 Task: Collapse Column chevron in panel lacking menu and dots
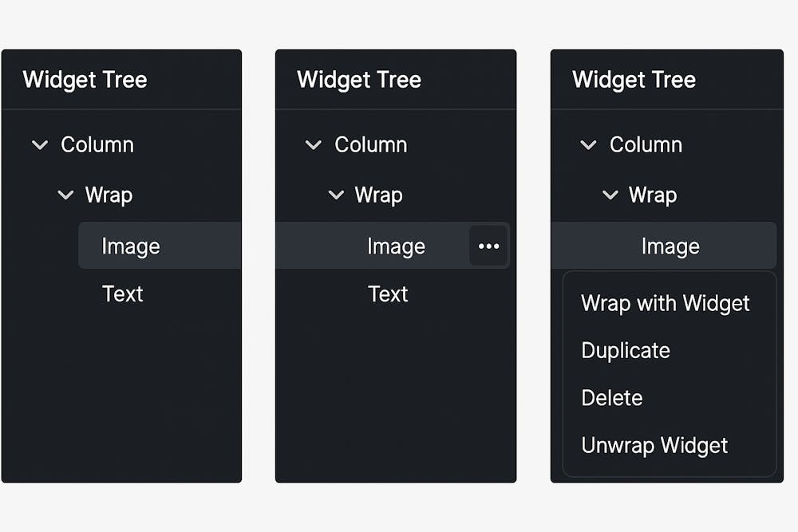(39, 145)
